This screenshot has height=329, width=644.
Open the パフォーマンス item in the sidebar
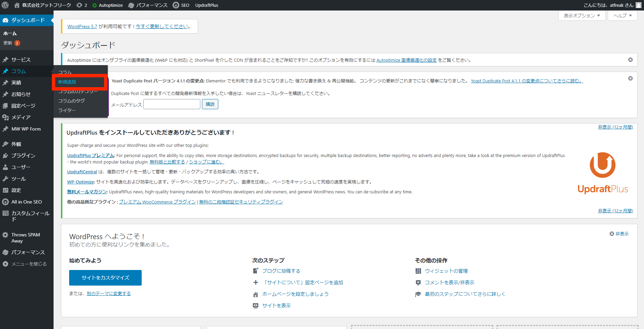(27, 252)
